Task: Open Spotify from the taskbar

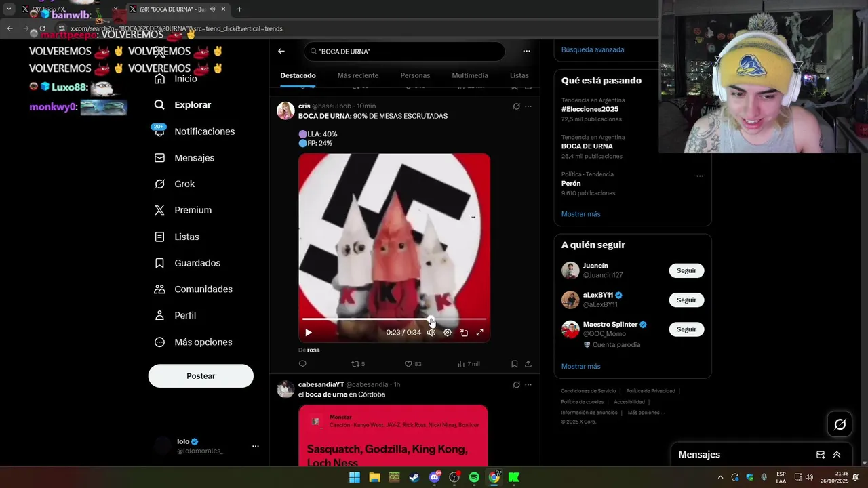Action: 474,477
